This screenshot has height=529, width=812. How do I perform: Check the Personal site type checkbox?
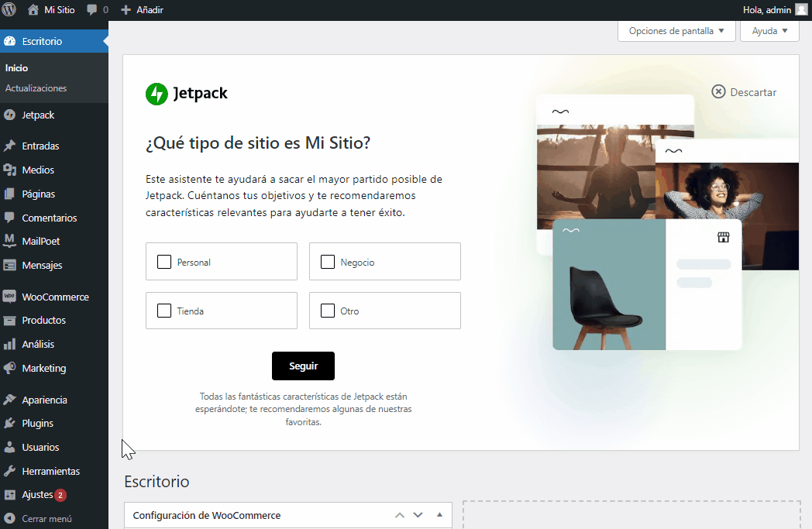[164, 262]
